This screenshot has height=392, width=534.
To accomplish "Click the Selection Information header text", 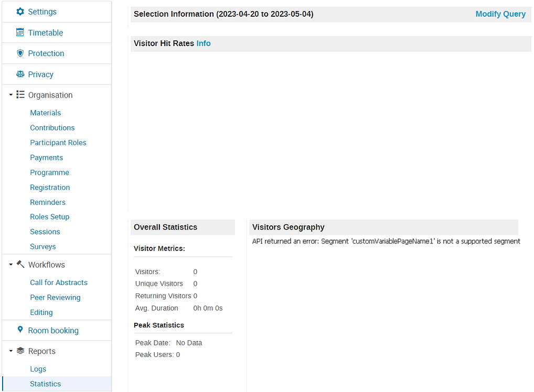I will 223,14.
